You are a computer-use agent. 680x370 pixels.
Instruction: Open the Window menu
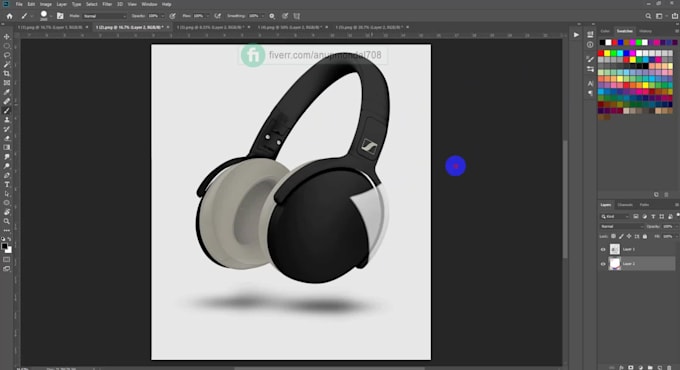pyautogui.click(x=149, y=4)
